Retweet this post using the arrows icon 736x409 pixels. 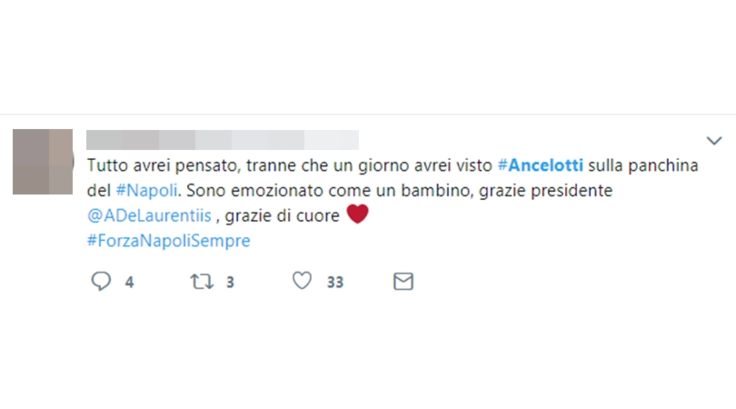202,282
